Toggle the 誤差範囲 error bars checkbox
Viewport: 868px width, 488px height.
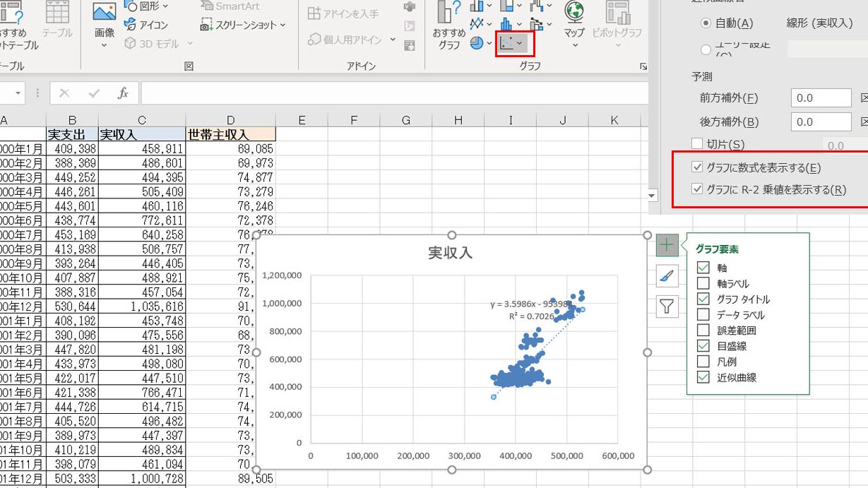click(703, 331)
